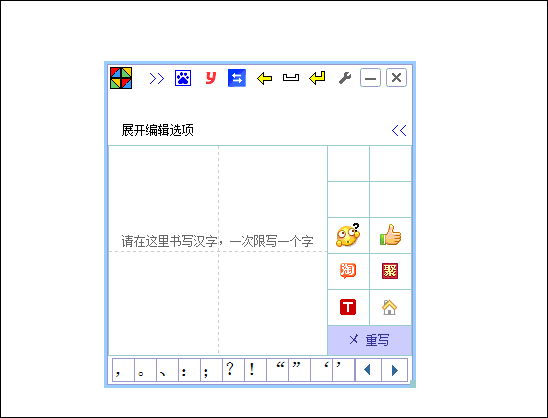Open the orange 淘 Taobao icon
Viewport: 548px width, 418px height.
(x=348, y=271)
